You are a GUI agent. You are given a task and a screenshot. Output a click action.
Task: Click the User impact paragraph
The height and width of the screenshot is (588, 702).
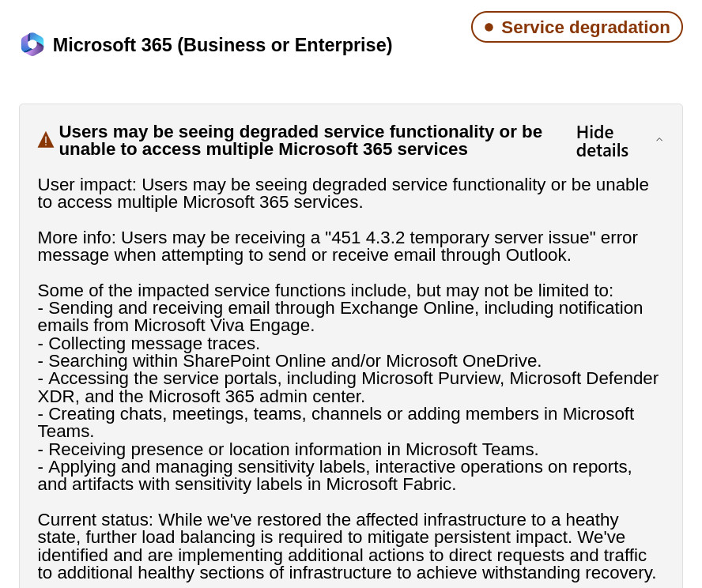[343, 194]
